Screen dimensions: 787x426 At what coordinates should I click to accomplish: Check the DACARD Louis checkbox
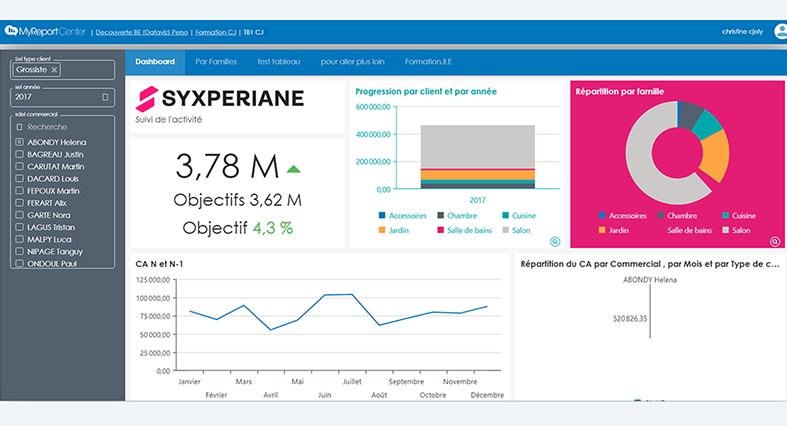(19, 178)
